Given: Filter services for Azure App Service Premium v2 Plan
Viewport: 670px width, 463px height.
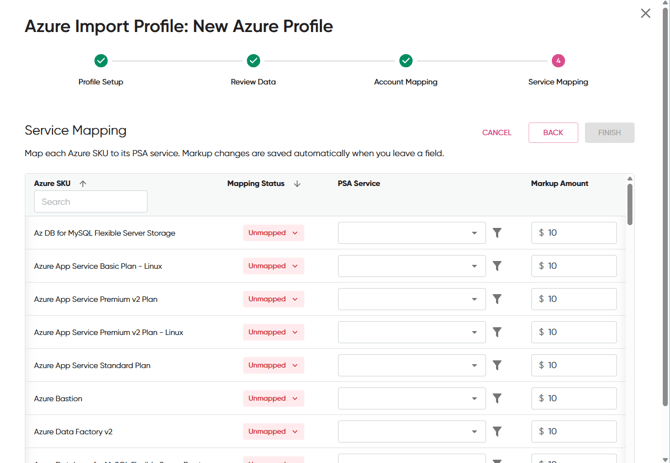Looking at the screenshot, I should click(x=497, y=299).
